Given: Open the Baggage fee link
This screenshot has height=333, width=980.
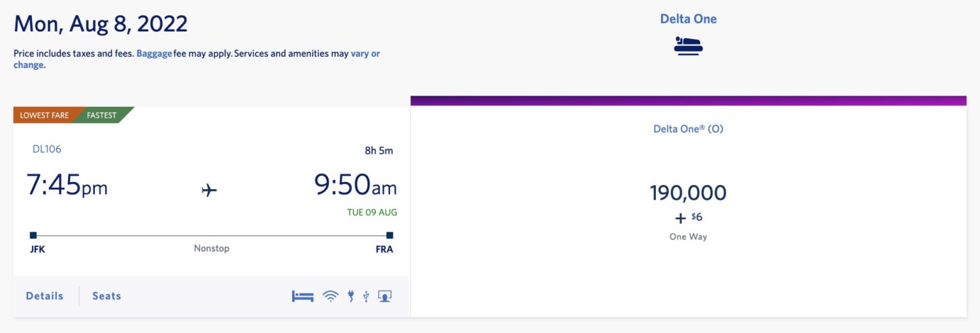Looking at the screenshot, I should pos(154,54).
